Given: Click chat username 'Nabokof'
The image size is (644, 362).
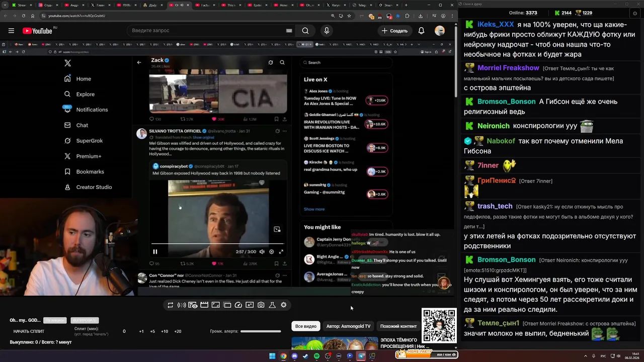Looking at the screenshot, I should (501, 141).
